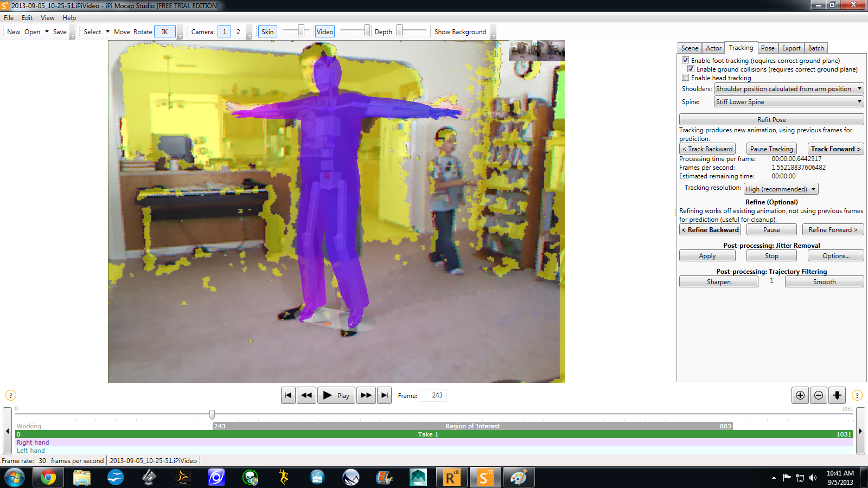Open the Spine dropdown showing Stiff Lower Spine

789,101
